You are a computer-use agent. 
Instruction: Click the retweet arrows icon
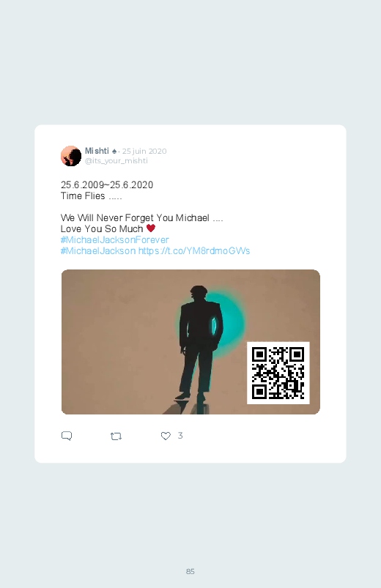[x=116, y=436]
